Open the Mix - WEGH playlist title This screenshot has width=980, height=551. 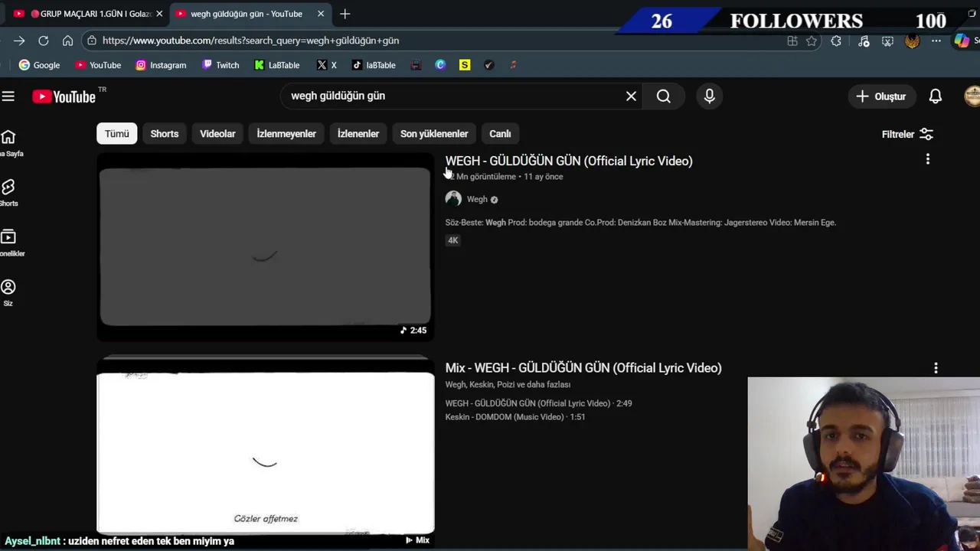click(583, 368)
